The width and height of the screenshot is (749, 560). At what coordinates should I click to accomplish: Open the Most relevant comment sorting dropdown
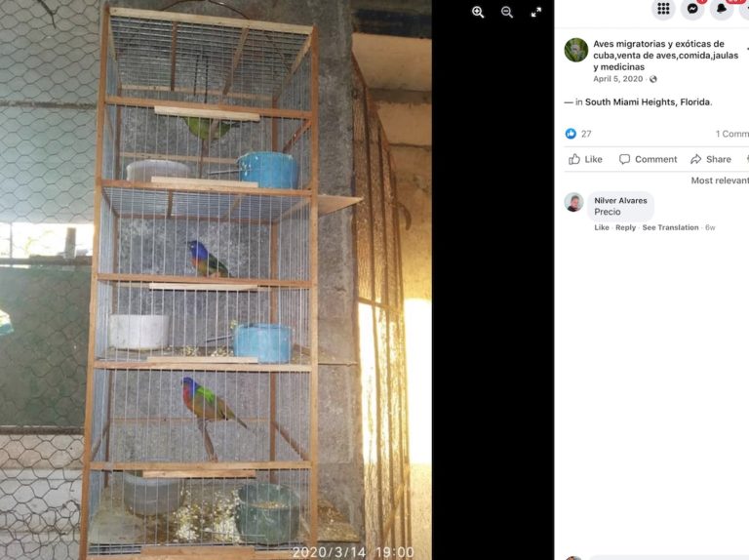tap(720, 180)
